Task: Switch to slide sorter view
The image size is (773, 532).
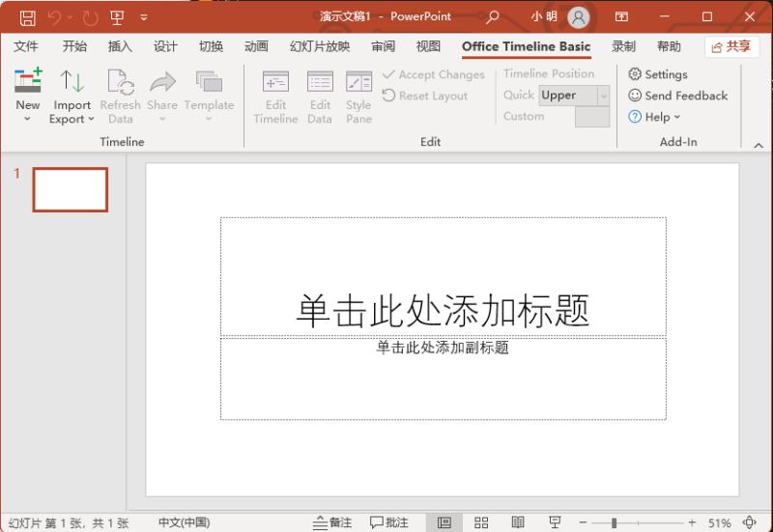Action: [x=481, y=522]
